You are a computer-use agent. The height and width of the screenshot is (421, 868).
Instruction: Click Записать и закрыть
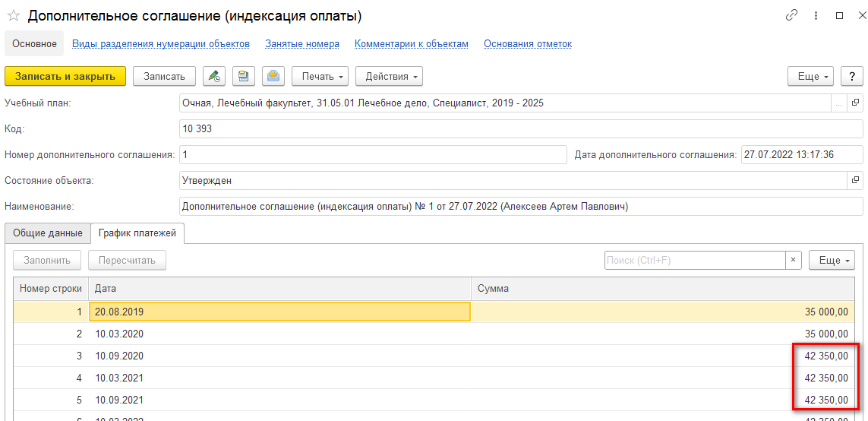click(x=65, y=77)
